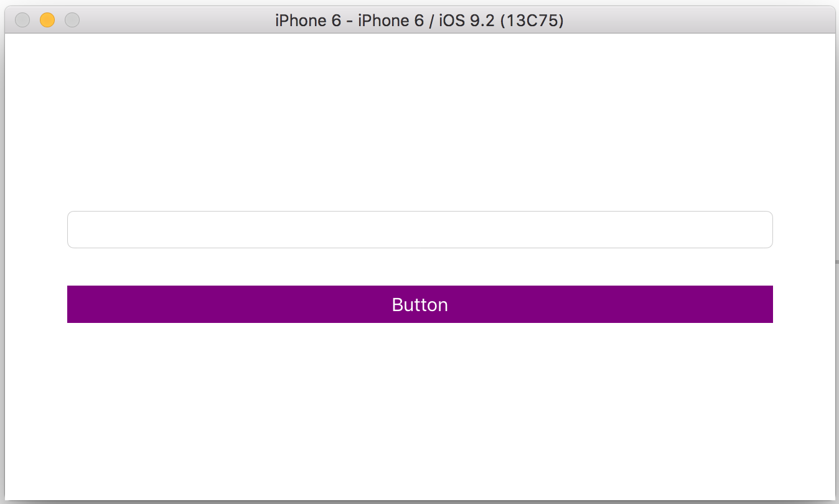Image resolution: width=839 pixels, height=504 pixels.
Task: Click the blank area above the text field
Action: (x=419, y=124)
